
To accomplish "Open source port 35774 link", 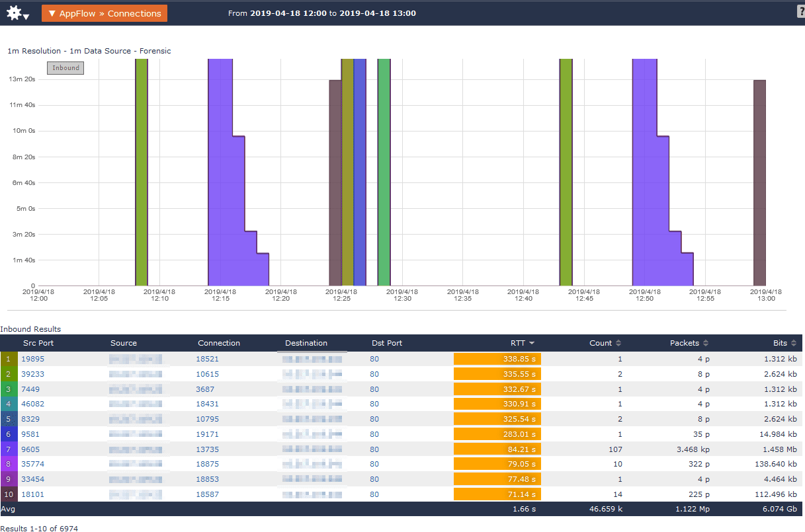I will (33, 464).
